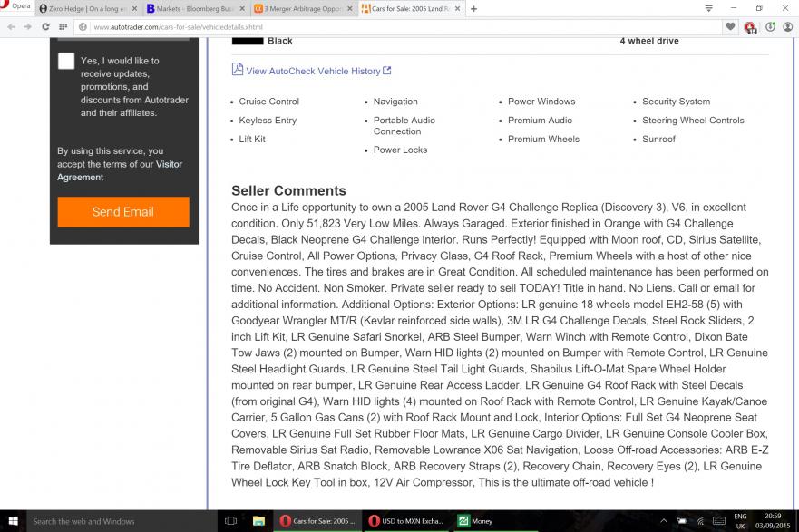This screenshot has height=532, width=799.
Task: Click the PDF icon beside AutoCheck history
Action: 238,69
